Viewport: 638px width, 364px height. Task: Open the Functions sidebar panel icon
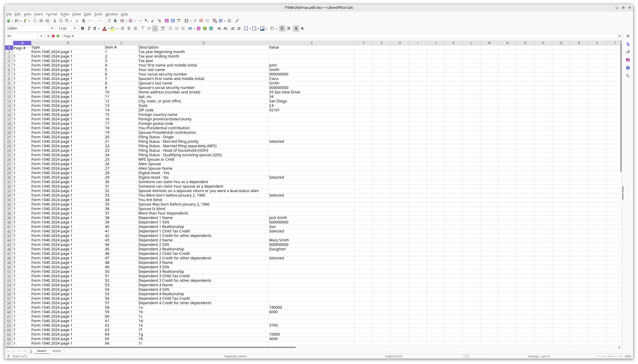pos(628,76)
